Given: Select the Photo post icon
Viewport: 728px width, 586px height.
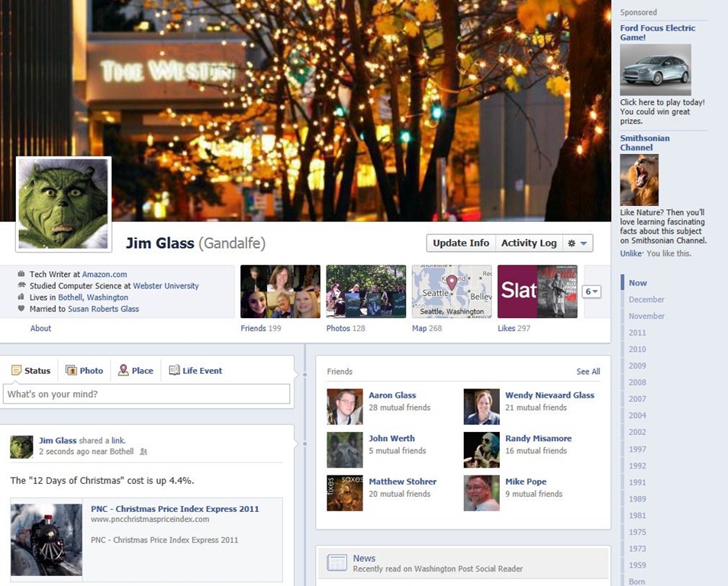Looking at the screenshot, I should pyautogui.click(x=71, y=371).
